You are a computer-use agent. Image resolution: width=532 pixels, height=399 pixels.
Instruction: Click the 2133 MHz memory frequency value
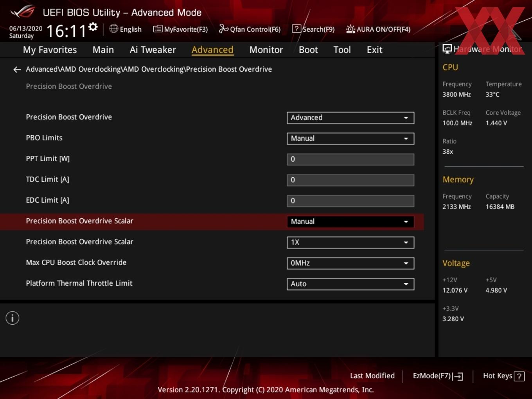tap(457, 207)
